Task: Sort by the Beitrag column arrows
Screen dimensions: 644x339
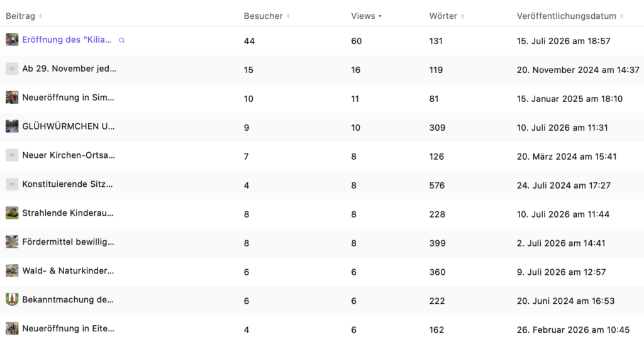Action: [x=41, y=16]
